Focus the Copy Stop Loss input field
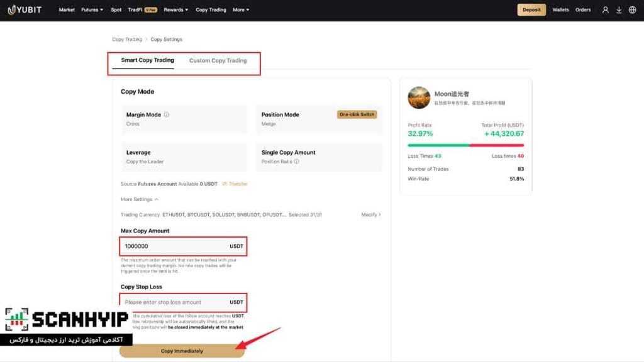This screenshot has height=362, width=644. (183, 302)
